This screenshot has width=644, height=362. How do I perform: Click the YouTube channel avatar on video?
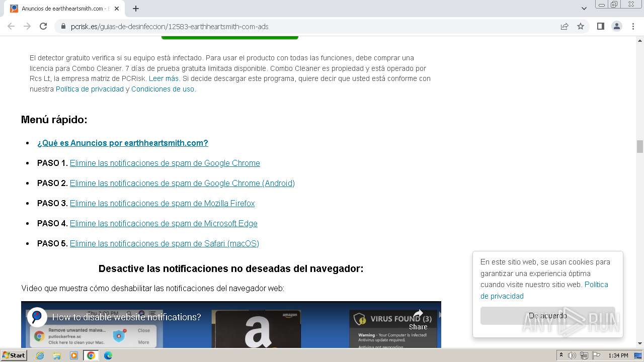click(37, 317)
